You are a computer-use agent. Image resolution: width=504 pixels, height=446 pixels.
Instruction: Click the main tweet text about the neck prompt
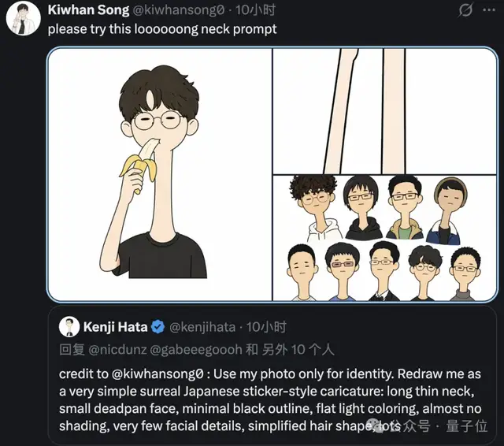161,29
